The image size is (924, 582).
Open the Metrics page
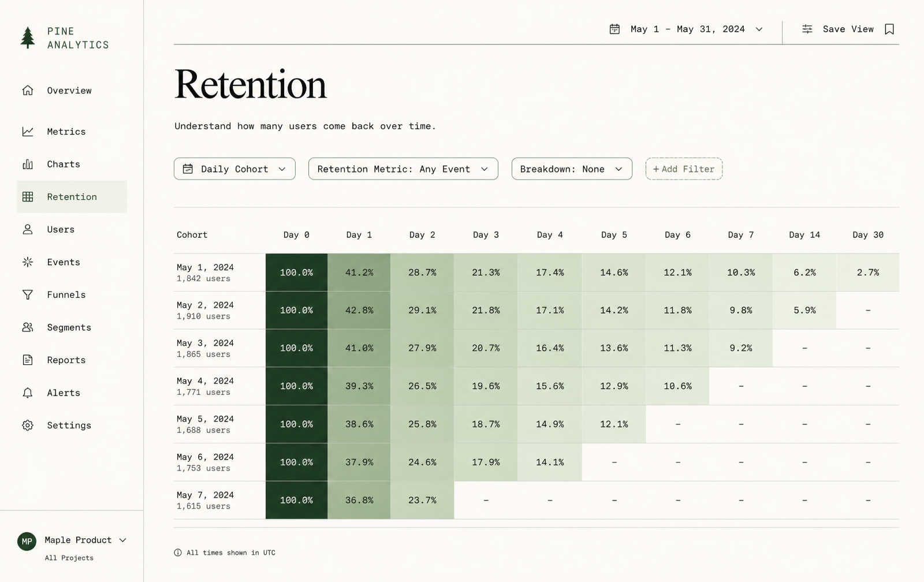[x=72, y=132]
